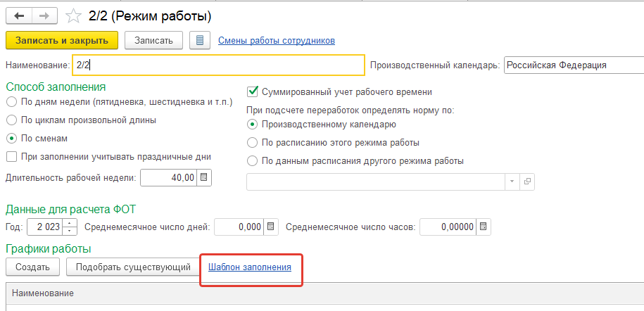
Task: Choose По дням недели filling method
Action: click(x=12, y=101)
